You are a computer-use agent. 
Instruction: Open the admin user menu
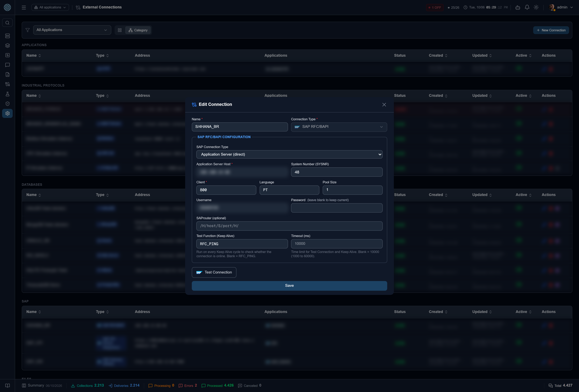(561, 8)
